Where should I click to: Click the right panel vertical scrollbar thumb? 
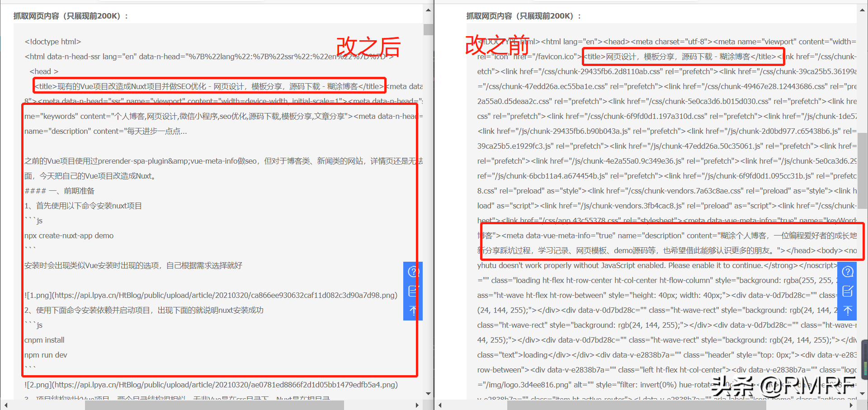(x=862, y=171)
